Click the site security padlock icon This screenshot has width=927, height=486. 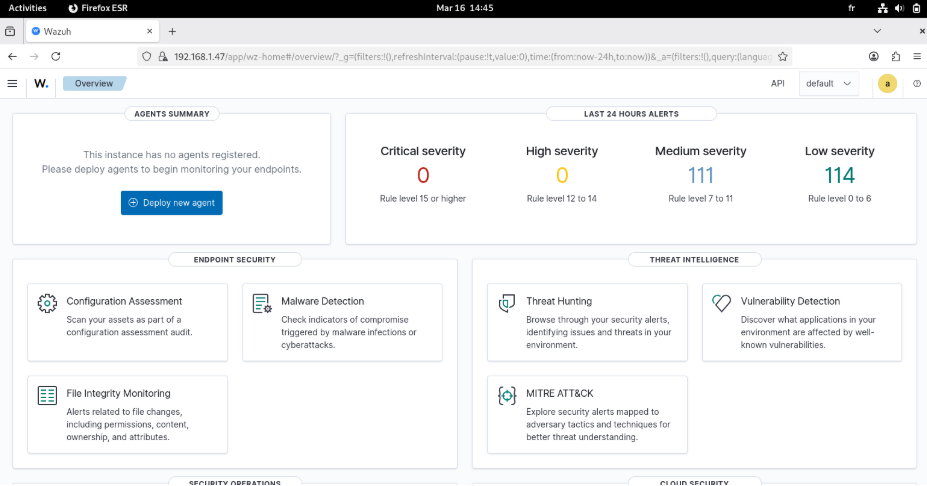(x=163, y=56)
